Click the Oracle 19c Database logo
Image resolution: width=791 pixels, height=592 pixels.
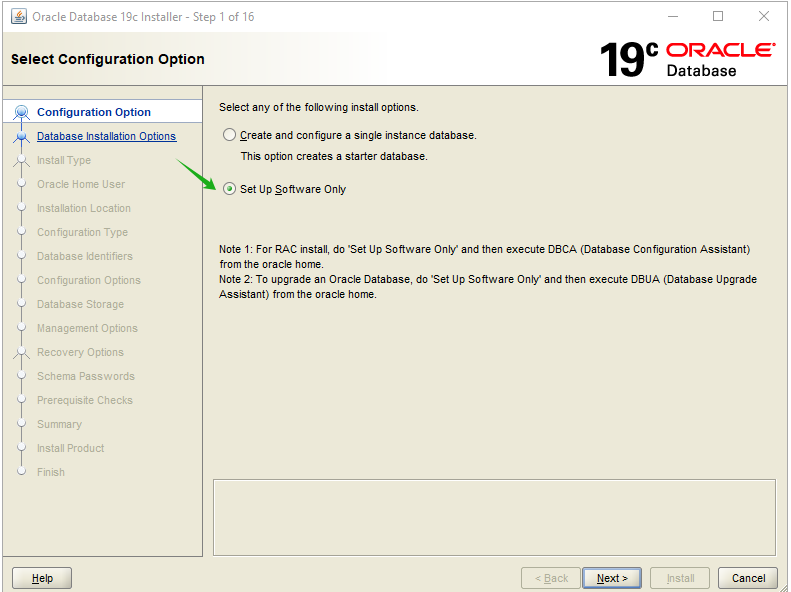[x=687, y=59]
